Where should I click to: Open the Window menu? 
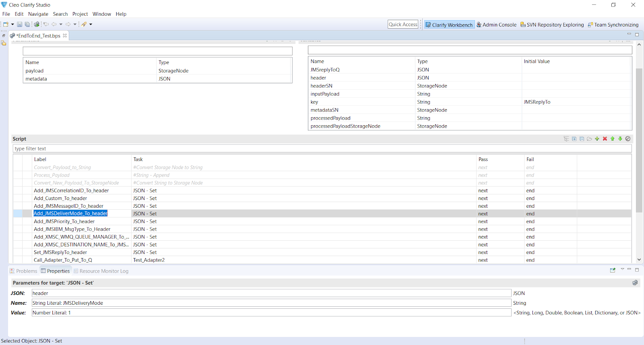tap(102, 14)
